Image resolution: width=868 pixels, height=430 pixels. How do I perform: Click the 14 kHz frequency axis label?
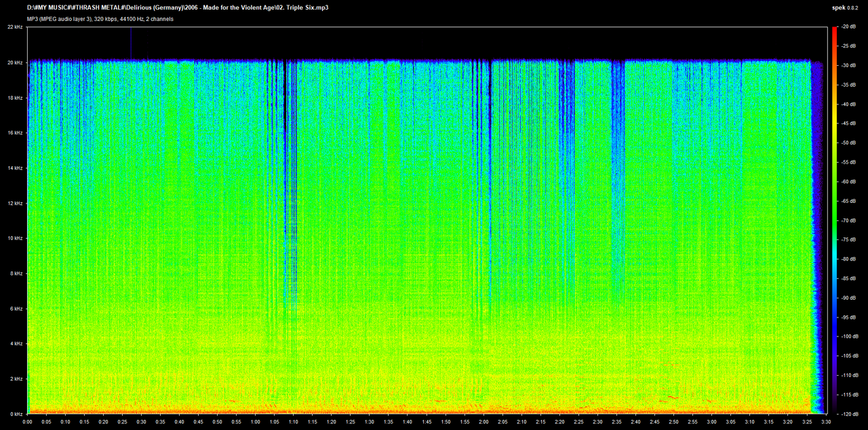pyautogui.click(x=16, y=168)
